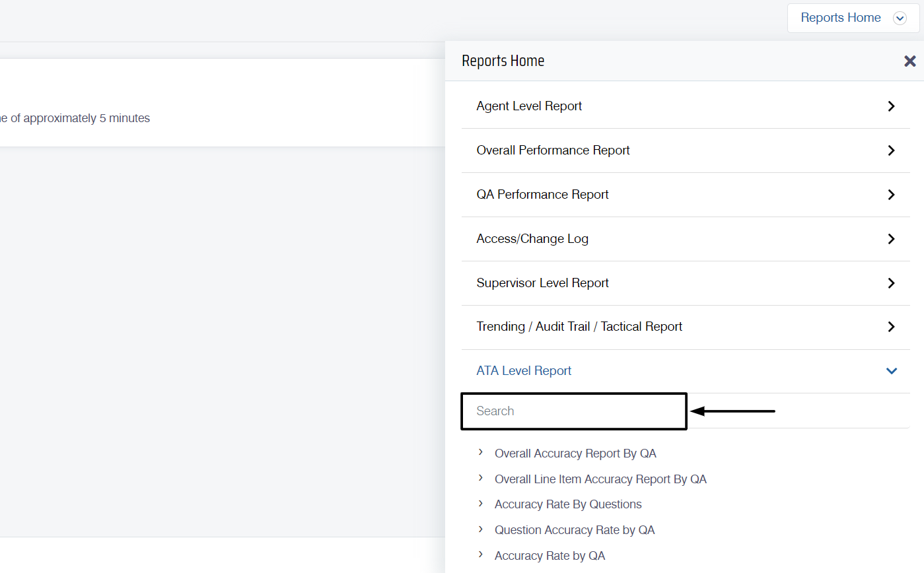The image size is (924, 573).
Task: Select ATA Level Report heading
Action: [x=524, y=371]
